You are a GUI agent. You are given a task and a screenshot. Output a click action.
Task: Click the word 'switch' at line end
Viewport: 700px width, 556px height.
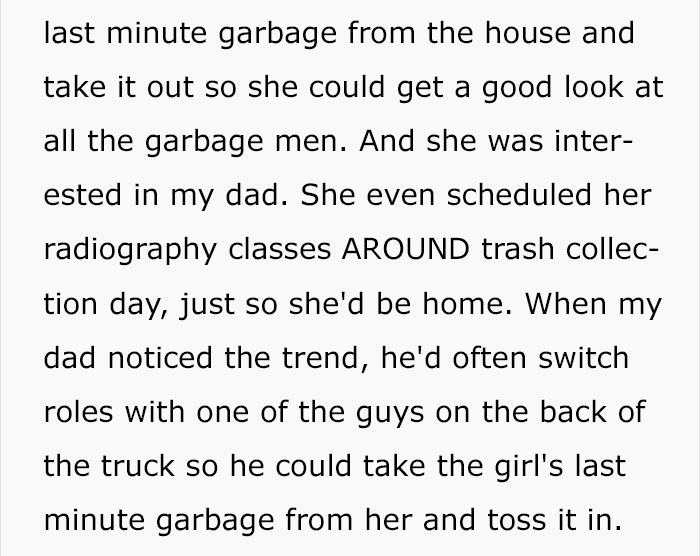tap(583, 357)
